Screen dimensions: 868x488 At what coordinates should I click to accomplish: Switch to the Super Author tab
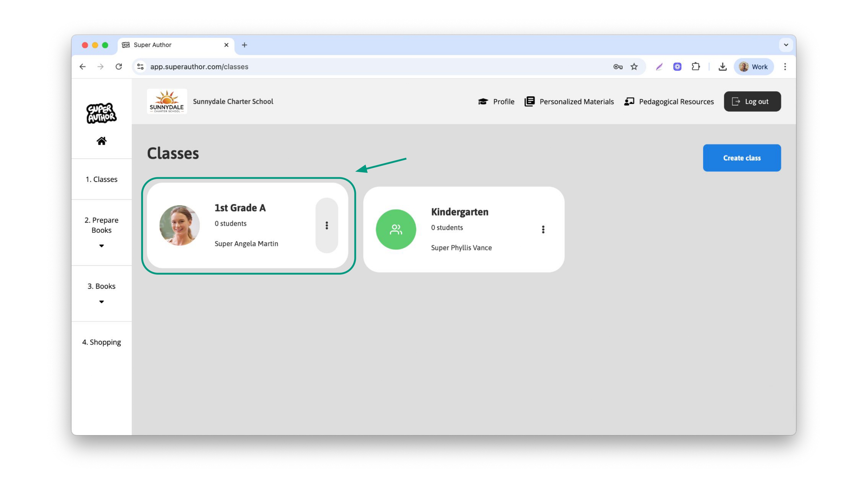176,45
